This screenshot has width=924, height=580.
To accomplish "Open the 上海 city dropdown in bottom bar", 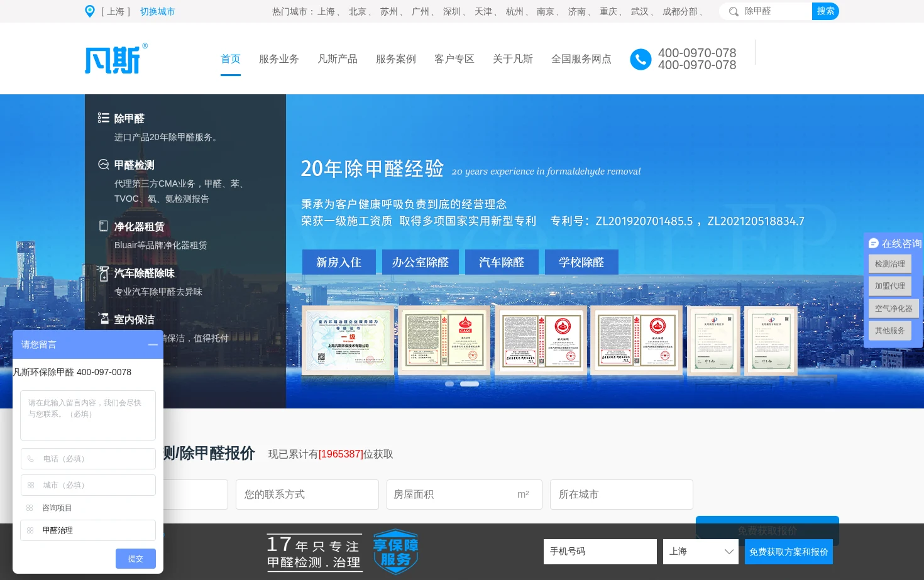I will click(701, 552).
